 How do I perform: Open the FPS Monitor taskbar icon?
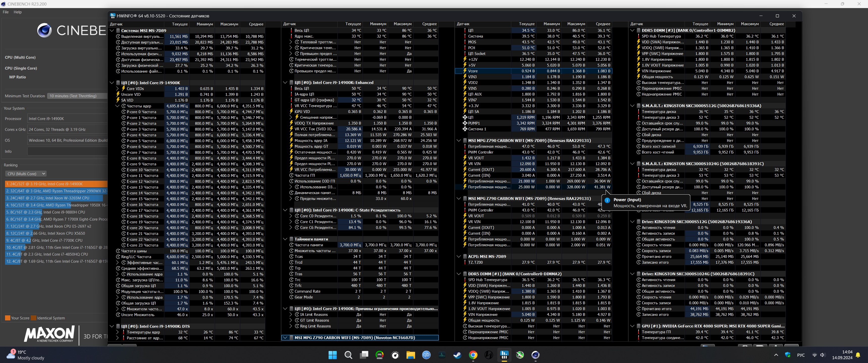coord(379,355)
